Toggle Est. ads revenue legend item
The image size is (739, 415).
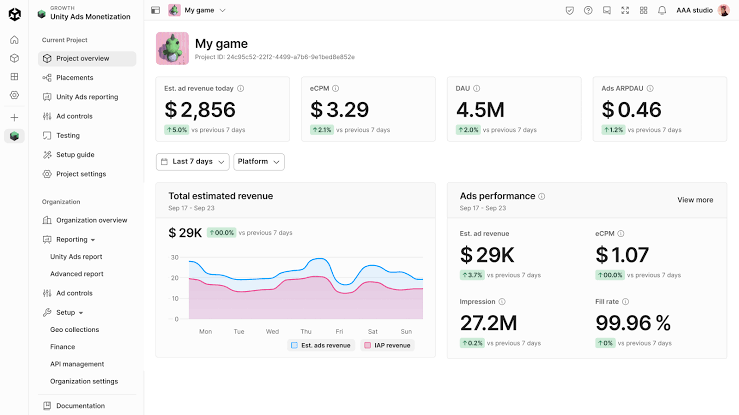(x=321, y=345)
